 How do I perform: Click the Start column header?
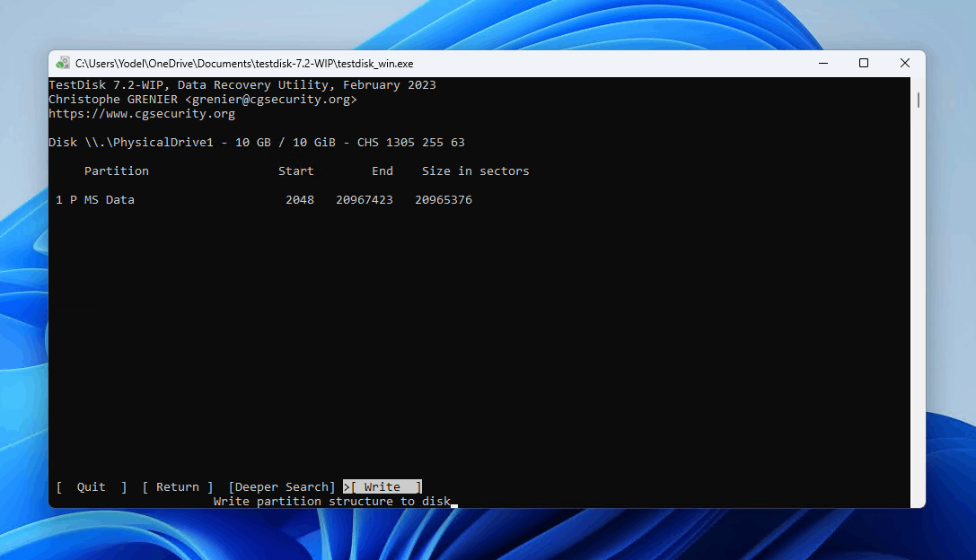coord(296,171)
